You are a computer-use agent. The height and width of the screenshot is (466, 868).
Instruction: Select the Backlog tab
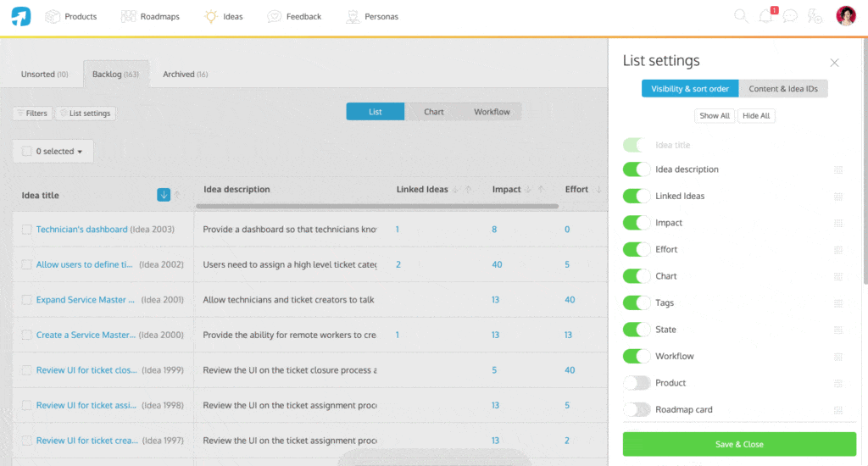tap(115, 75)
